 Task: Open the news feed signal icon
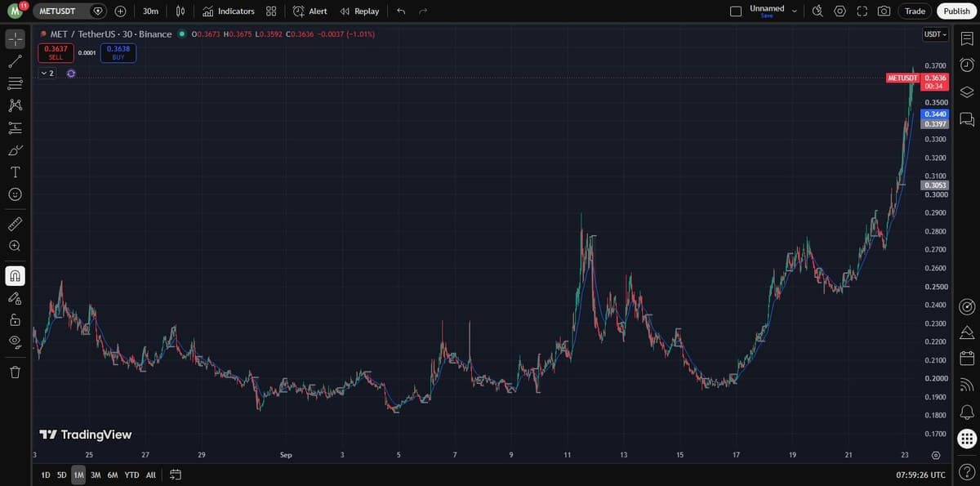point(966,385)
